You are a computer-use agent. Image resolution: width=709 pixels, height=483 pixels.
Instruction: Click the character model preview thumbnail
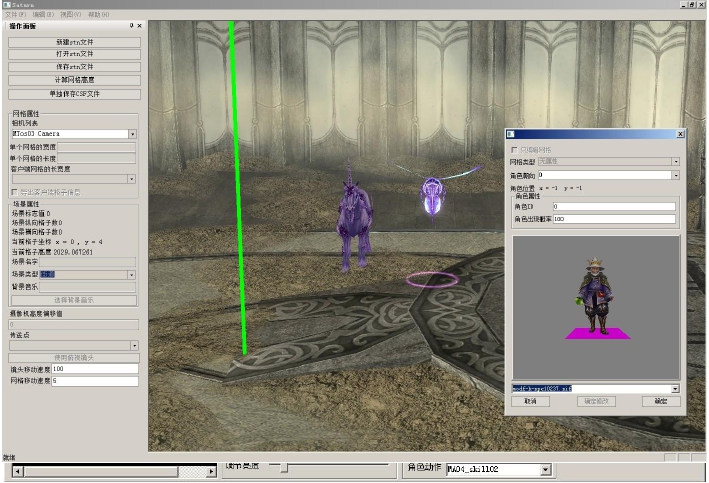[596, 308]
